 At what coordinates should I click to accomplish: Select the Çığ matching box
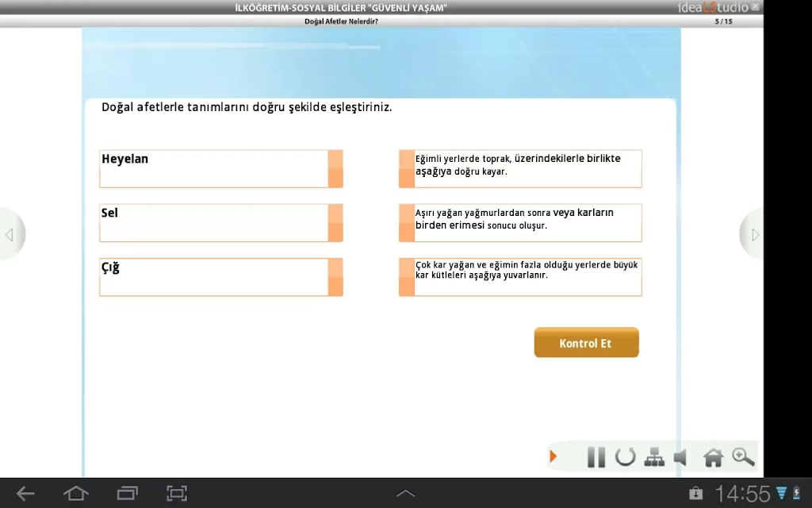click(221, 277)
